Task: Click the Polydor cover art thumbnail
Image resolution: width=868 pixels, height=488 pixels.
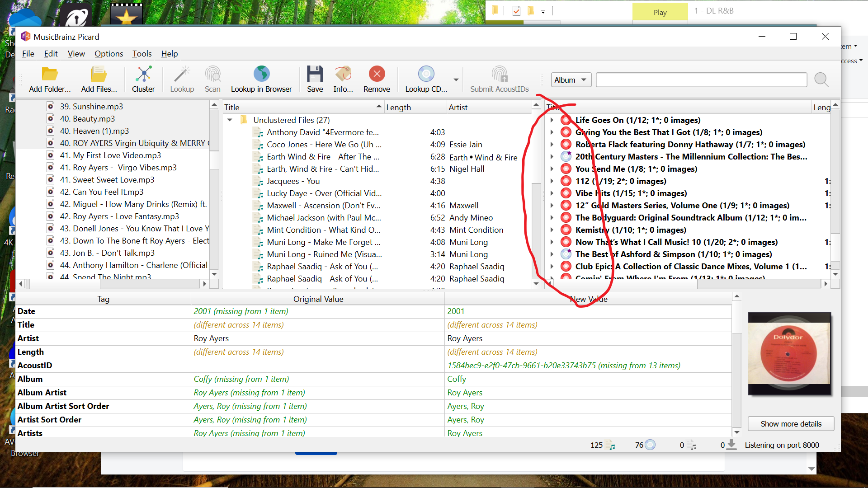Action: point(789,353)
